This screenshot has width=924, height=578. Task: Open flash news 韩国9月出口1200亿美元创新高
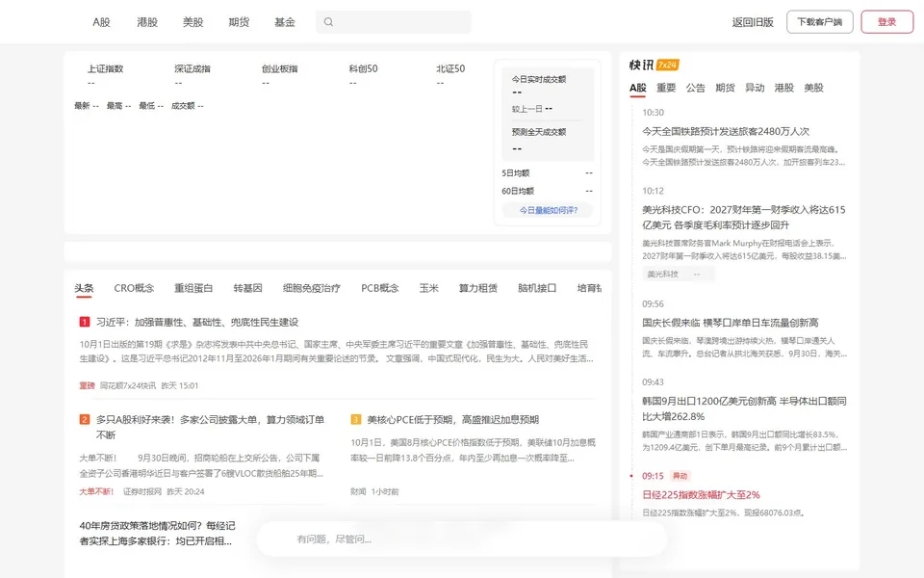[x=744, y=408]
